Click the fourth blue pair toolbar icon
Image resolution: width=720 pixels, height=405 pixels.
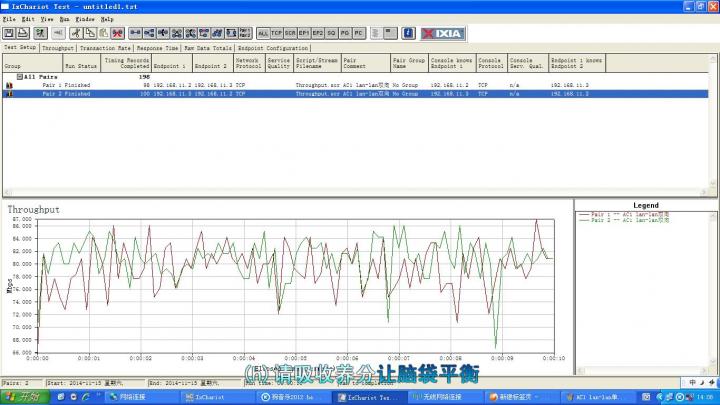[x=176, y=33]
